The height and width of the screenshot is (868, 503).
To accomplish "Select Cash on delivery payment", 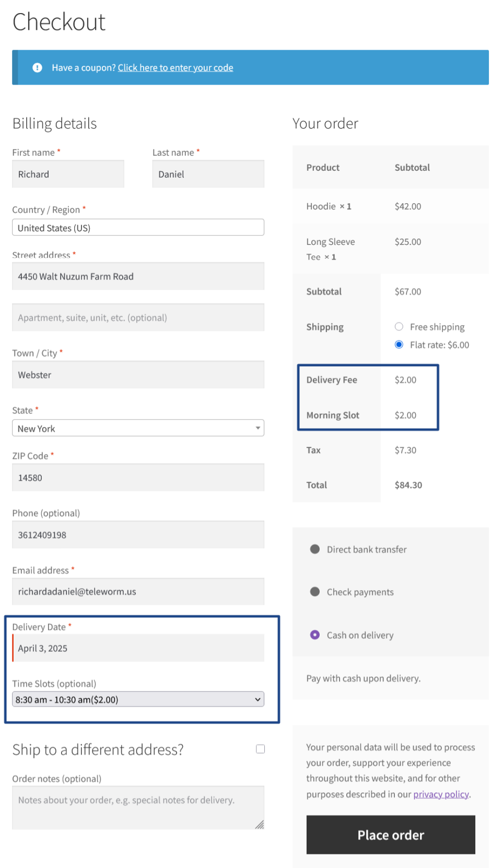I will (315, 635).
